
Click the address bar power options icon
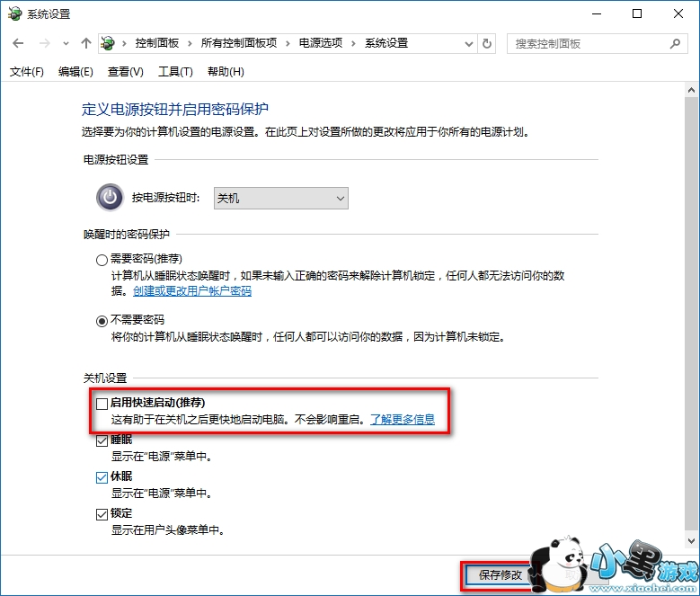108,43
